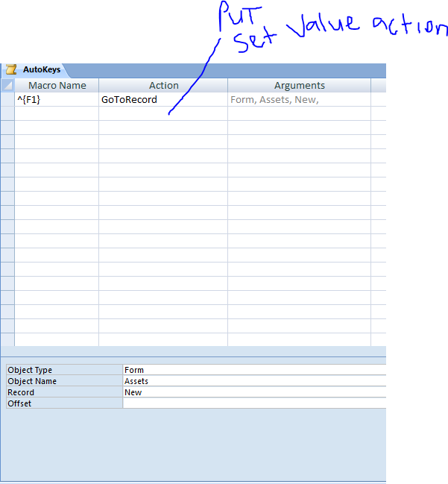Viewport: 448px width, 484px height.
Task: Click the Record label
Action: tap(65, 392)
